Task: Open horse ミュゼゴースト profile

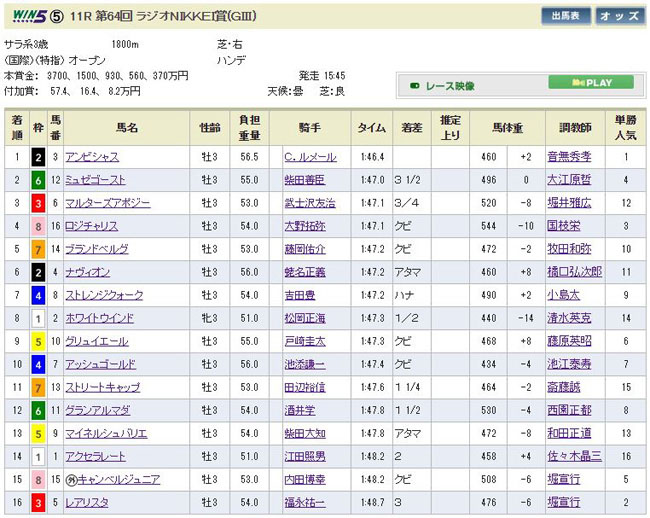Action: point(97,180)
